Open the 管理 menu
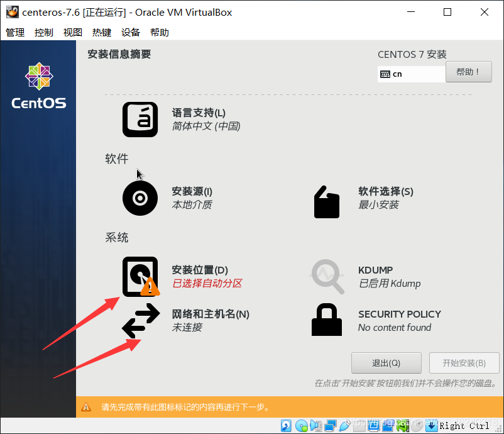 [15, 33]
